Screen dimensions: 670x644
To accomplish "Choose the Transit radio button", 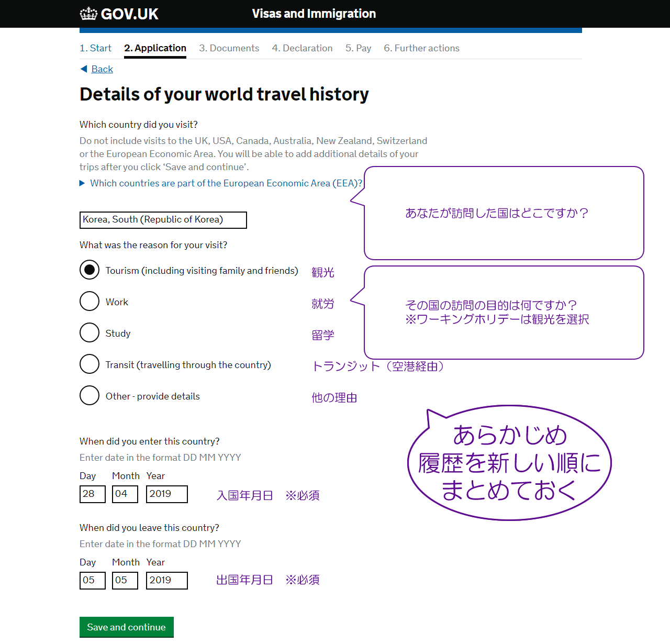I will (x=90, y=364).
